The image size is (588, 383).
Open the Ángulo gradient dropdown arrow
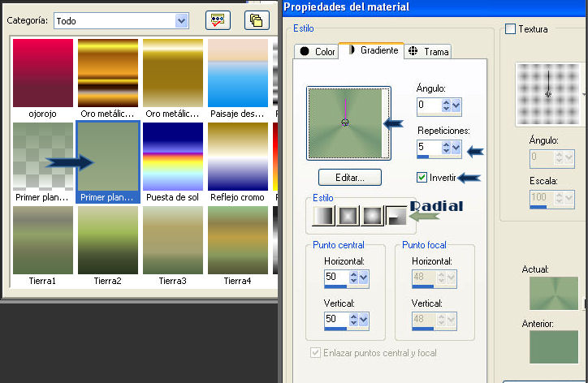tap(456, 105)
